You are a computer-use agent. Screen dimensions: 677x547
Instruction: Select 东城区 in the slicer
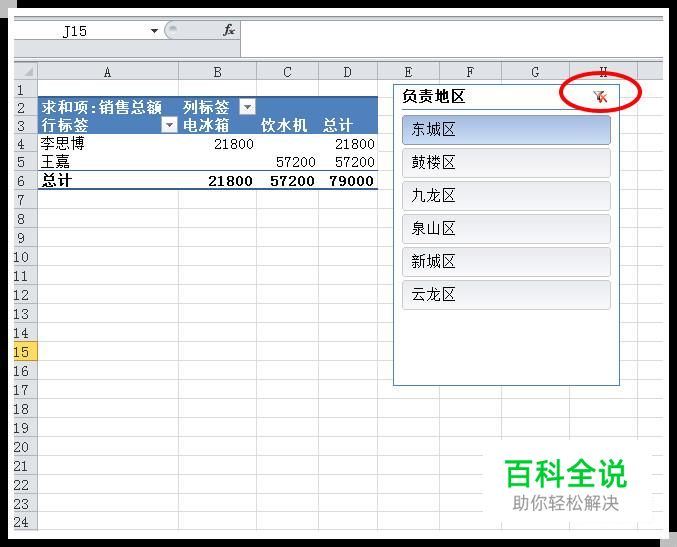click(x=506, y=130)
